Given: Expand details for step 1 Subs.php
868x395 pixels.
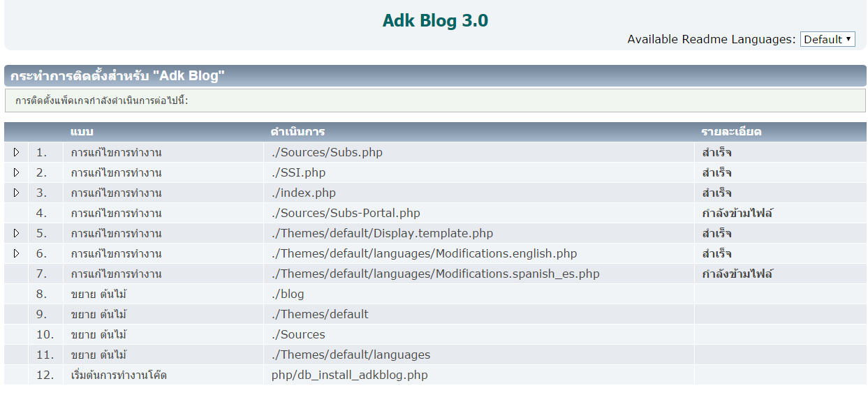Looking at the screenshot, I should click(17, 152).
